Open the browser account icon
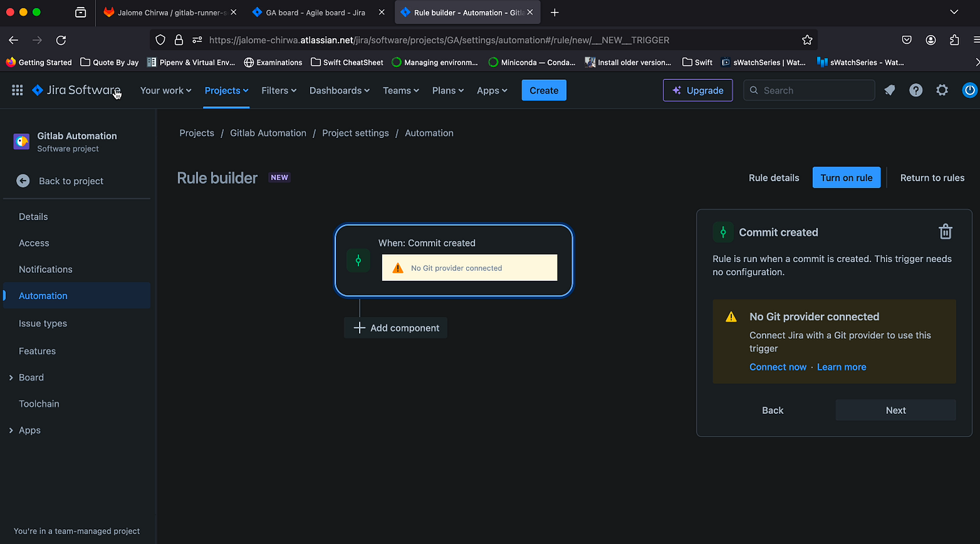980x544 pixels. pos(930,40)
